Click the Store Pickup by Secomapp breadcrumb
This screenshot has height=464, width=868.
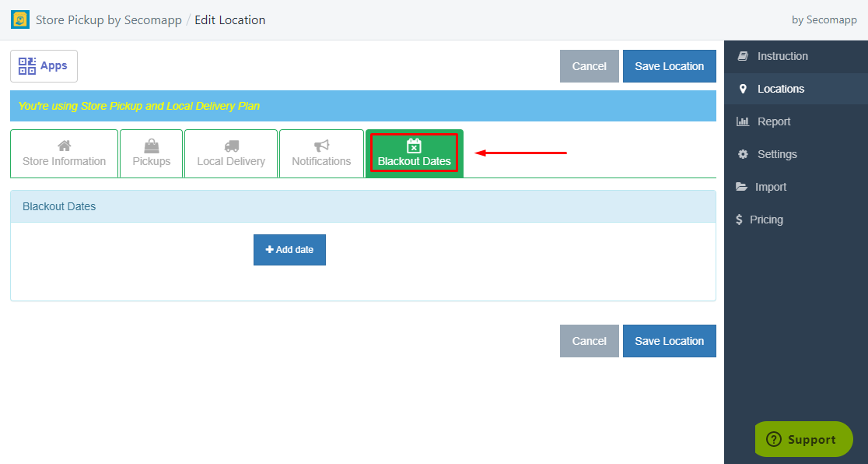[x=109, y=20]
